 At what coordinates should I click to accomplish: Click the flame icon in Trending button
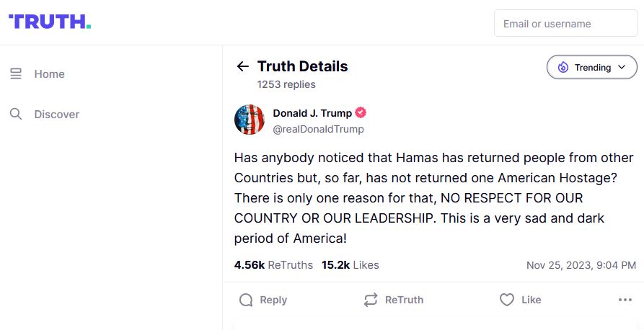(563, 68)
